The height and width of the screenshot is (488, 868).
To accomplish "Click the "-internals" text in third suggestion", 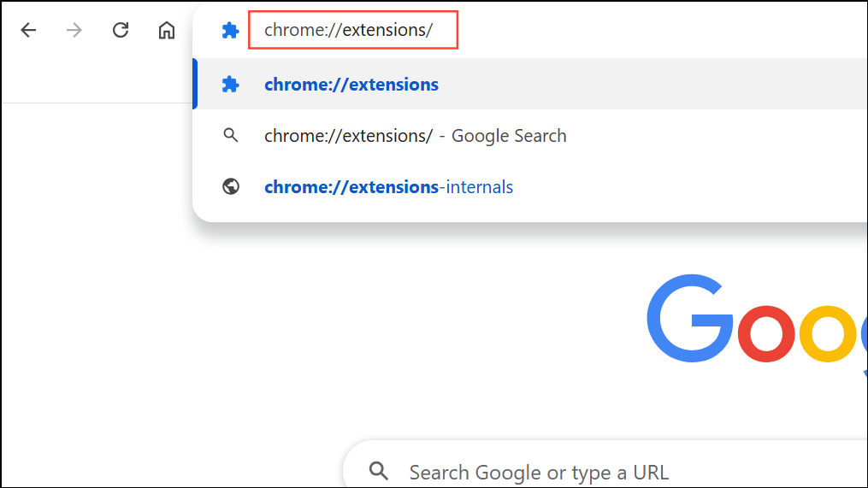I will coord(476,186).
